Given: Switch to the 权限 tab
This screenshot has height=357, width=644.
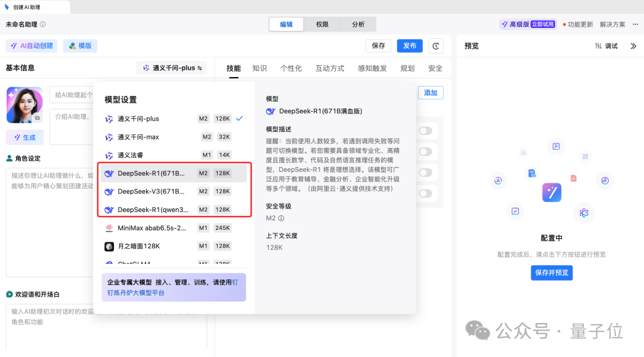Looking at the screenshot, I should (x=322, y=24).
